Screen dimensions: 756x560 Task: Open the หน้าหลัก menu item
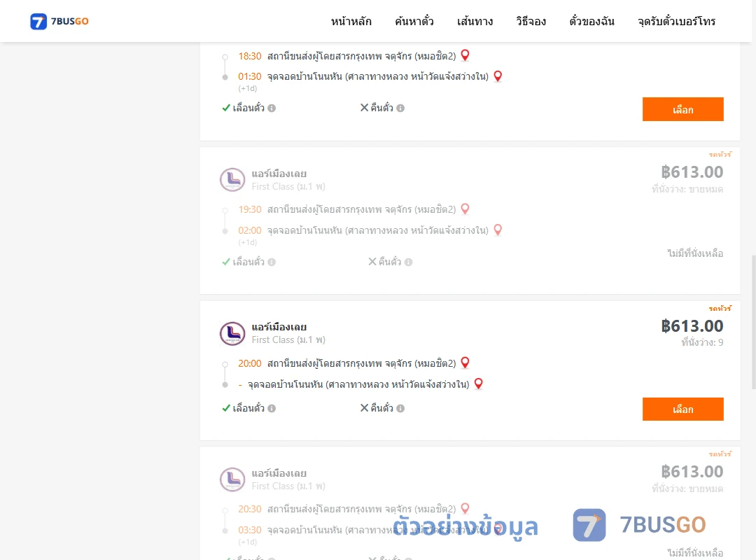click(351, 21)
